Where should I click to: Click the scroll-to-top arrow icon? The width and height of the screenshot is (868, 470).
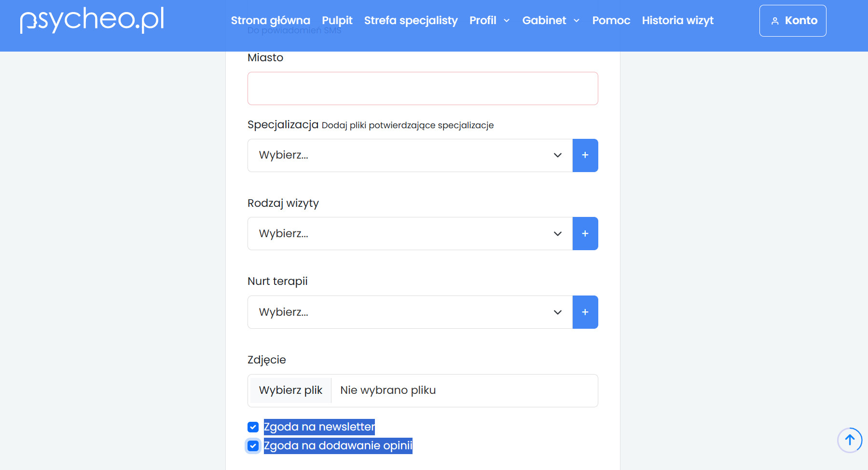point(849,440)
